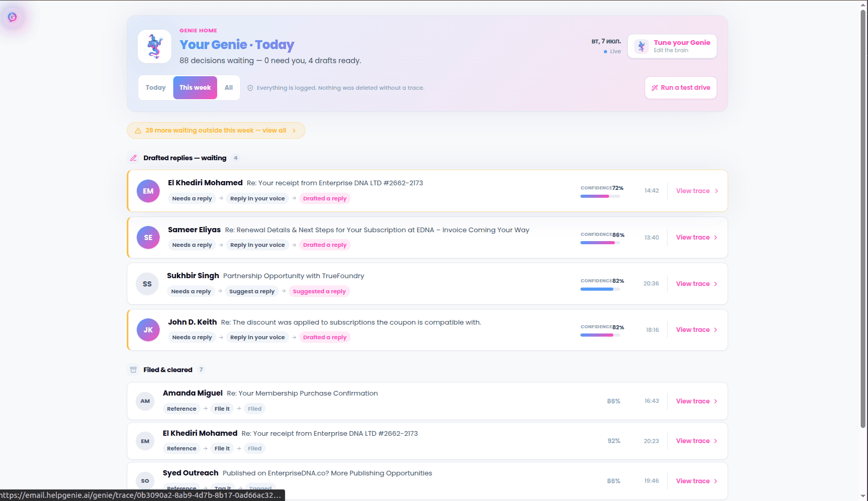Click the Filed & cleared section heading

click(168, 370)
